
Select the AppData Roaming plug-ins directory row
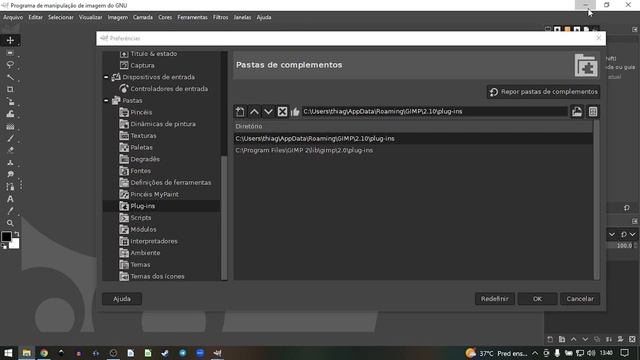pyautogui.click(x=413, y=139)
